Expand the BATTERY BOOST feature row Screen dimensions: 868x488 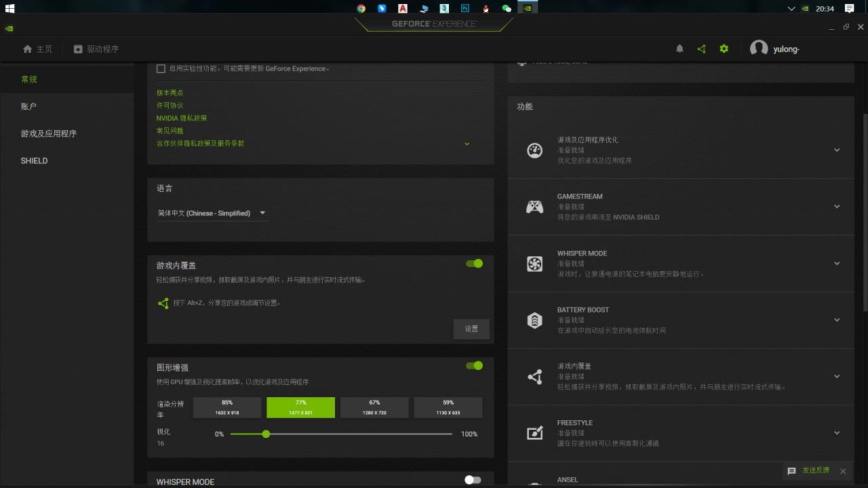click(837, 320)
